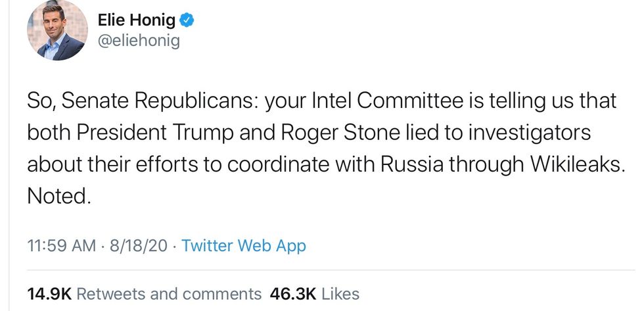View the Retweets and comments list
The width and height of the screenshot is (644, 311).
[169, 293]
